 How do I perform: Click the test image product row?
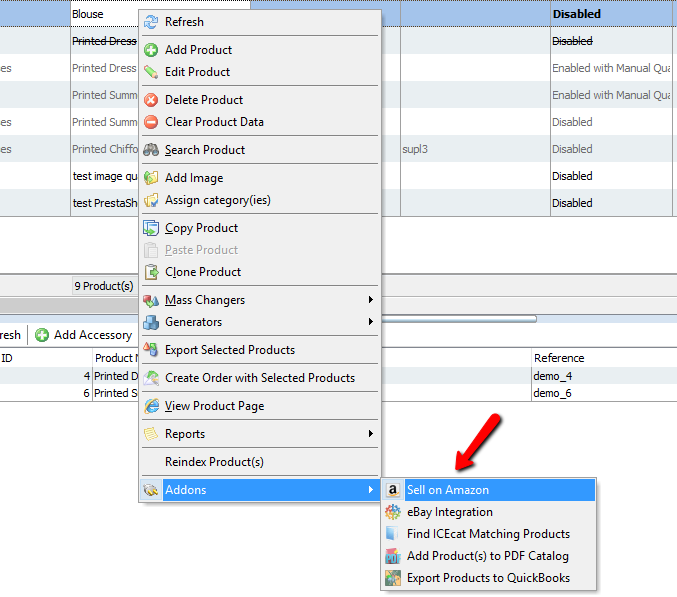pos(105,176)
